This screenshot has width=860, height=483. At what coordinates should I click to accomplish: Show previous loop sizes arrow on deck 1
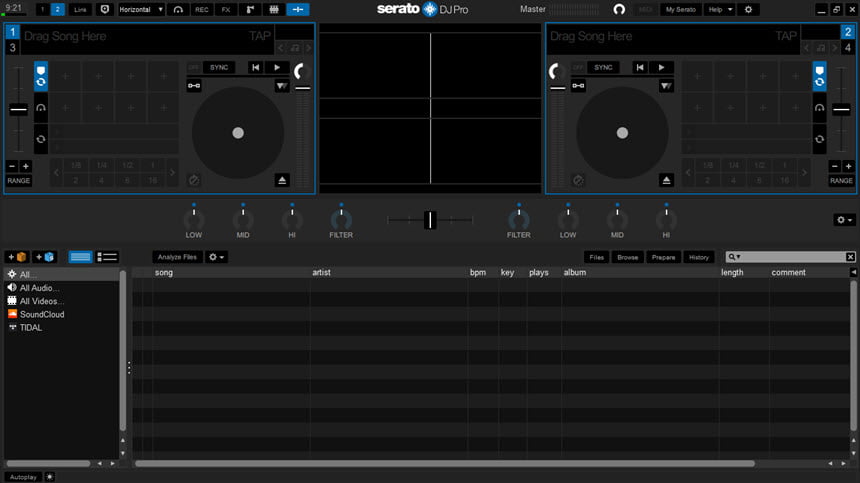click(x=56, y=172)
